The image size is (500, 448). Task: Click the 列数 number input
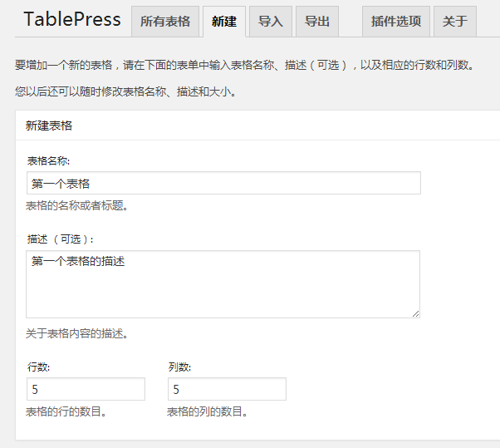point(227,389)
